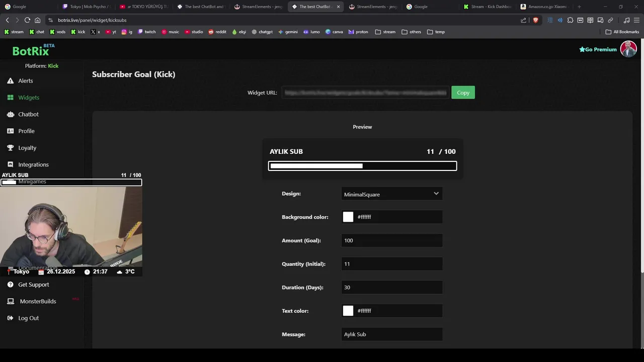Expand the 'stream' bookmark folder
Screen dimensions: 644x362
tap(385, 32)
